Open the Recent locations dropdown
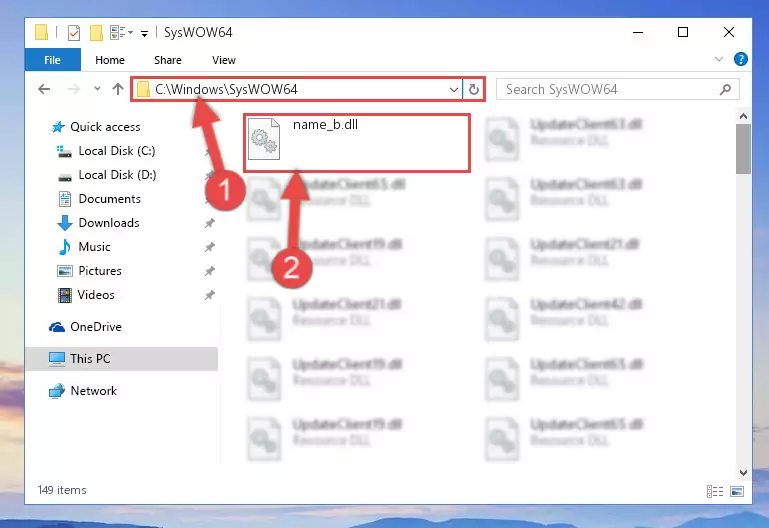 click(97, 89)
